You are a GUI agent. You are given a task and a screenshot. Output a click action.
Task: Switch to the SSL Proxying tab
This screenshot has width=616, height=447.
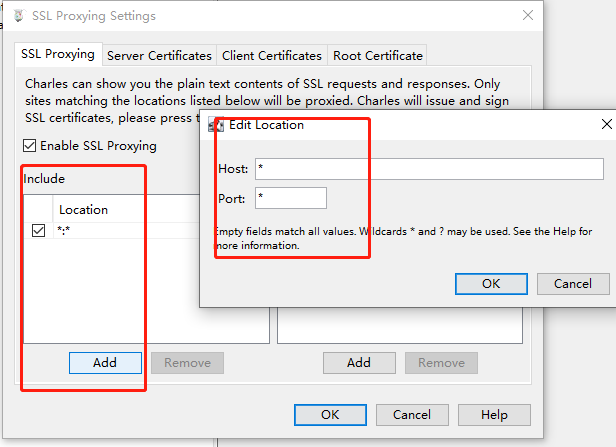[58, 55]
